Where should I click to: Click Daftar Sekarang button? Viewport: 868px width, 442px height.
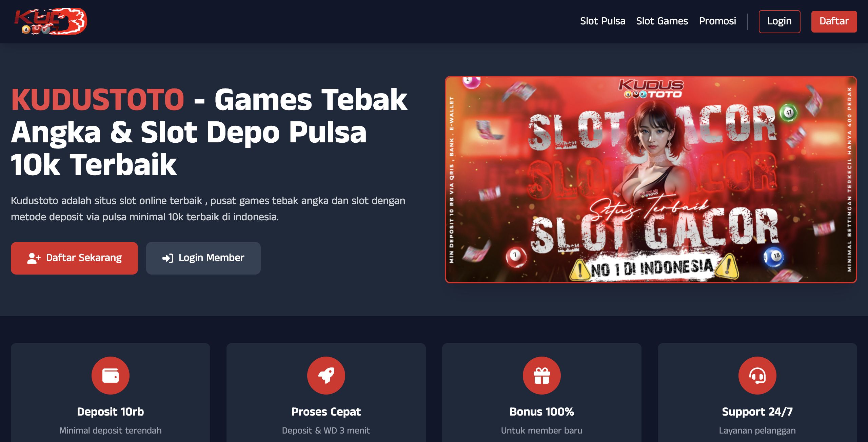(x=74, y=258)
